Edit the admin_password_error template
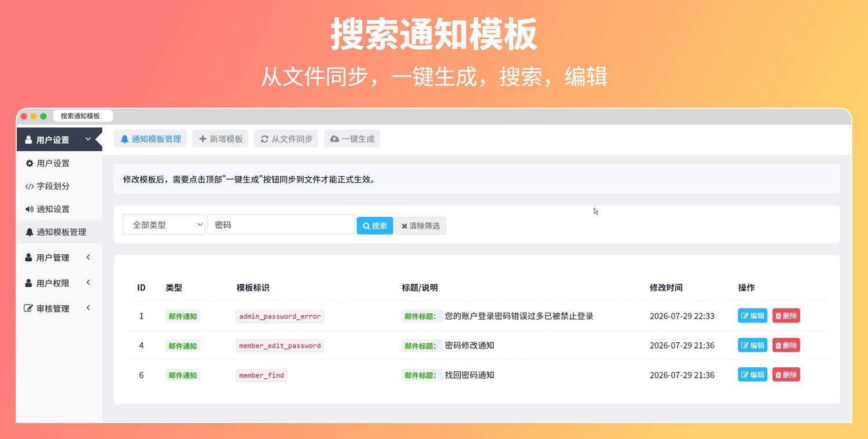Image resolution: width=868 pixels, height=439 pixels. pos(753,316)
